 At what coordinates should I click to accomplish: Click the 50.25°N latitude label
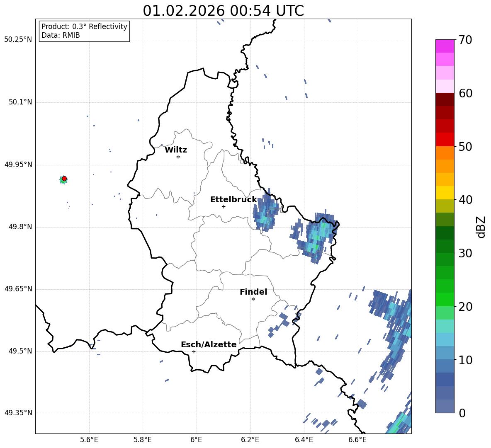18,40
